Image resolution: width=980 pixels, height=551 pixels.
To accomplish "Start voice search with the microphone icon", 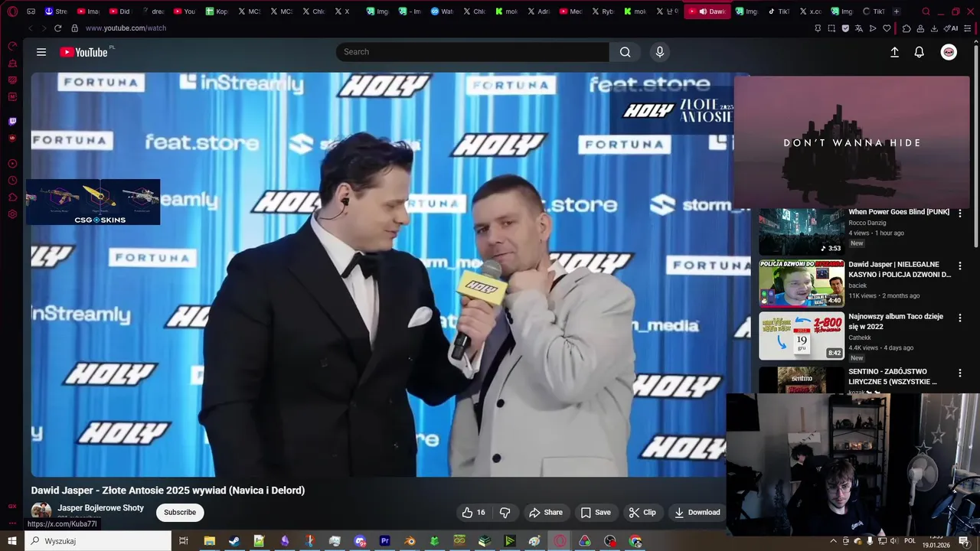I will pyautogui.click(x=660, y=52).
